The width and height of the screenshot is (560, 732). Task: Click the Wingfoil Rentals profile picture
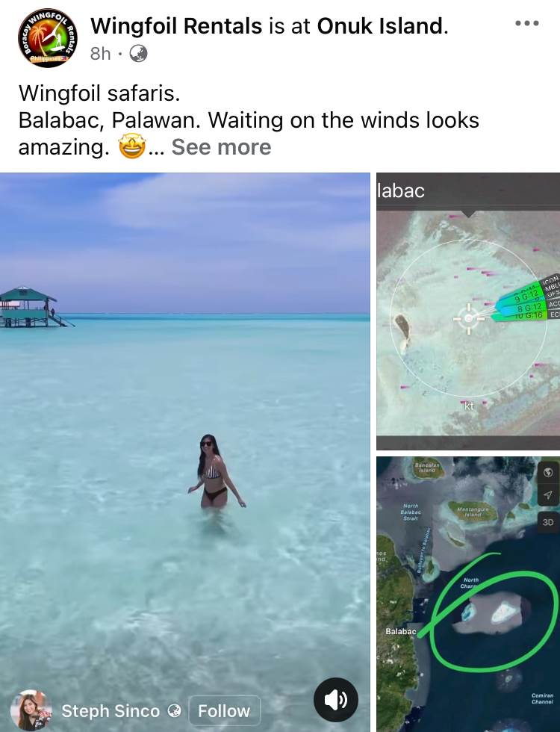click(x=48, y=38)
